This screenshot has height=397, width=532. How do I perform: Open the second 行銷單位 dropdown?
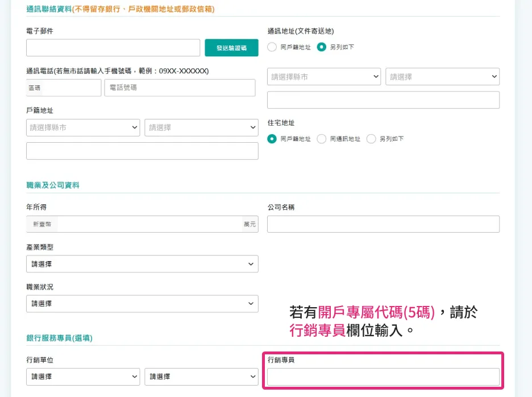[201, 377]
